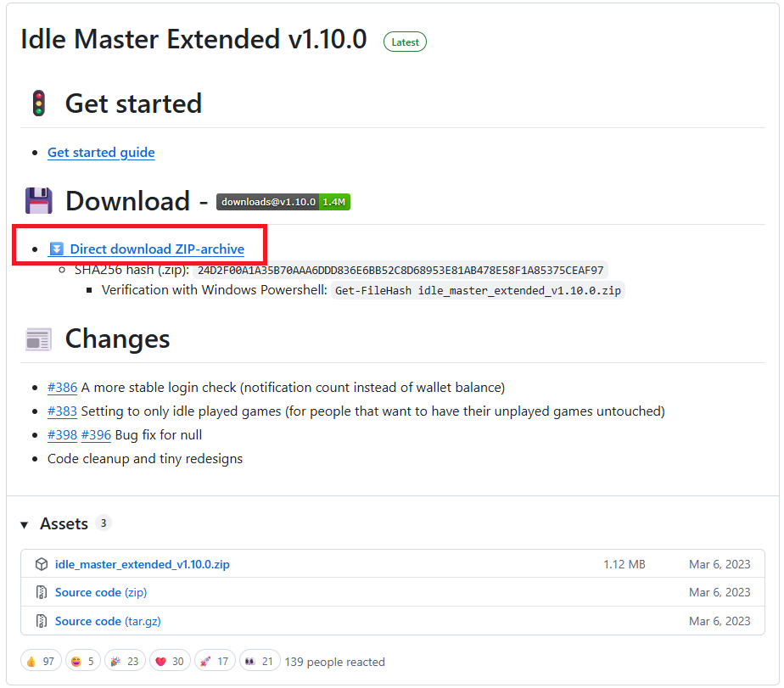This screenshot has height=688, width=784.
Task: Click the Latest release label
Action: pyautogui.click(x=405, y=42)
